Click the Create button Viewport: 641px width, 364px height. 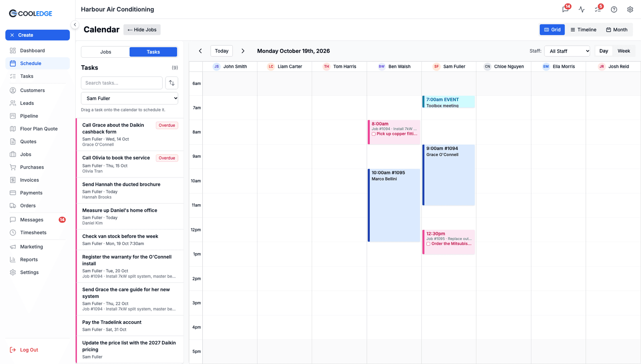click(x=38, y=35)
